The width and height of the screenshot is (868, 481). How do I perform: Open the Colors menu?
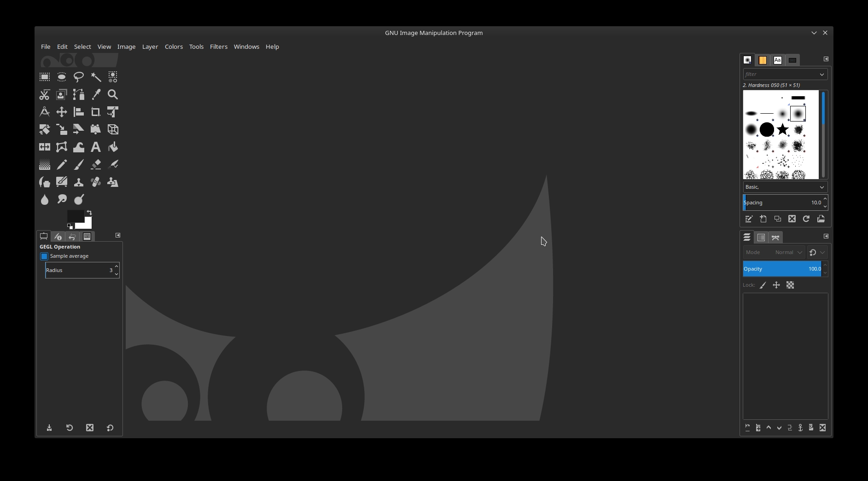click(x=174, y=46)
